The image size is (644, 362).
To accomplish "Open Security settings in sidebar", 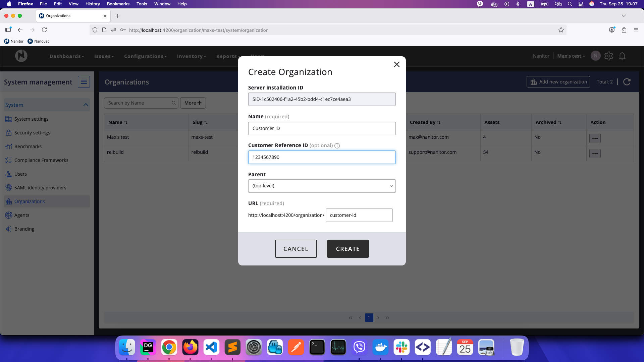I will pos(32,133).
